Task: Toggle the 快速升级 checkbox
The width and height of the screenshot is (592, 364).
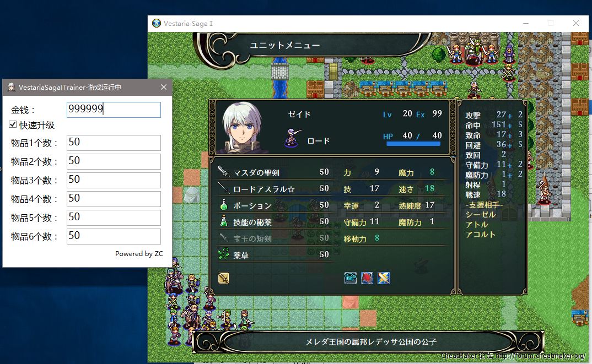Action: pos(13,125)
